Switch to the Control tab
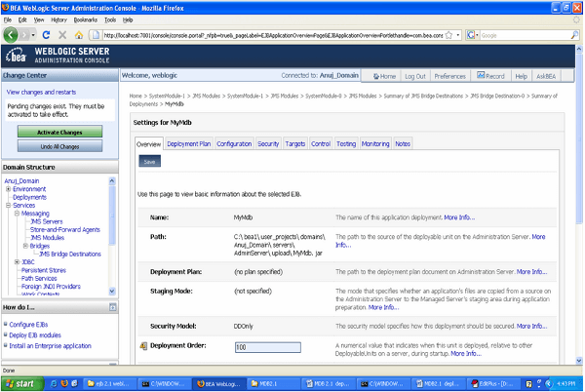The width and height of the screenshot is (585, 392). tap(321, 144)
